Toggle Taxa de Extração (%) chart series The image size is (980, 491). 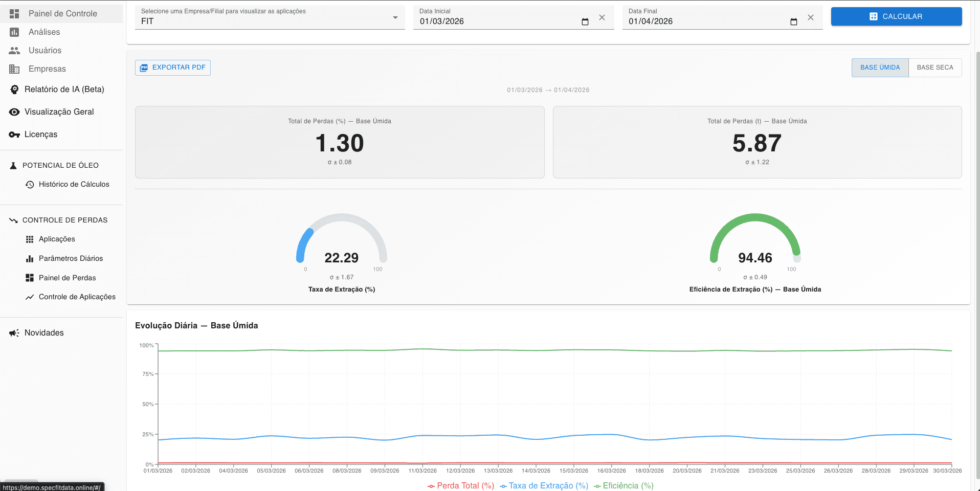(544, 485)
